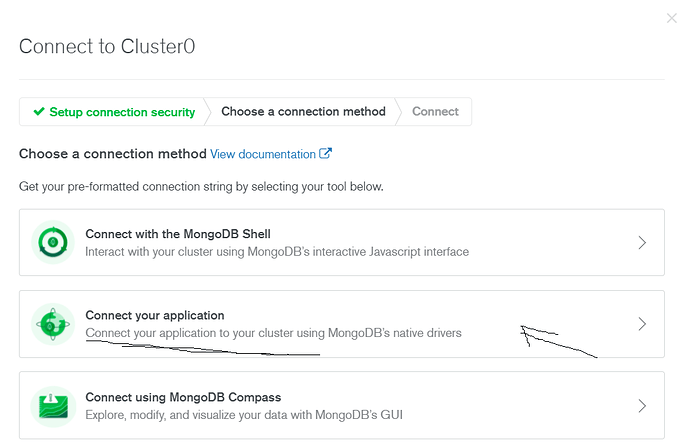Switch to the Connect step
This screenshot has width=690, height=446.
tap(435, 112)
